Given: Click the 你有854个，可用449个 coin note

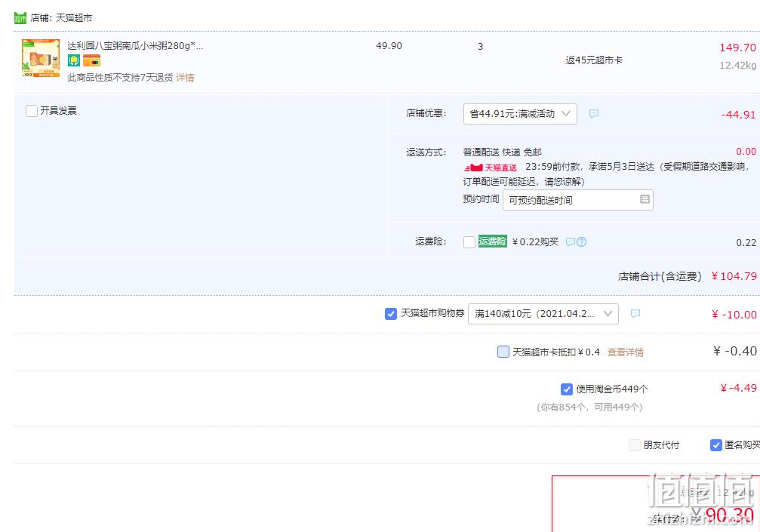Looking at the screenshot, I should click(589, 407).
